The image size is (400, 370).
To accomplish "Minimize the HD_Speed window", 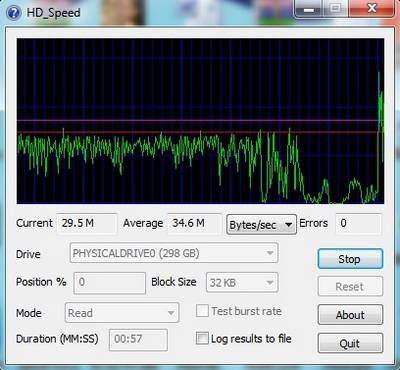I will coord(309,9).
